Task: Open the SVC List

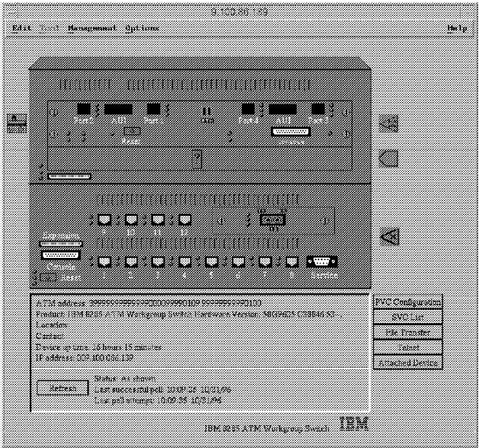Action: point(408,317)
